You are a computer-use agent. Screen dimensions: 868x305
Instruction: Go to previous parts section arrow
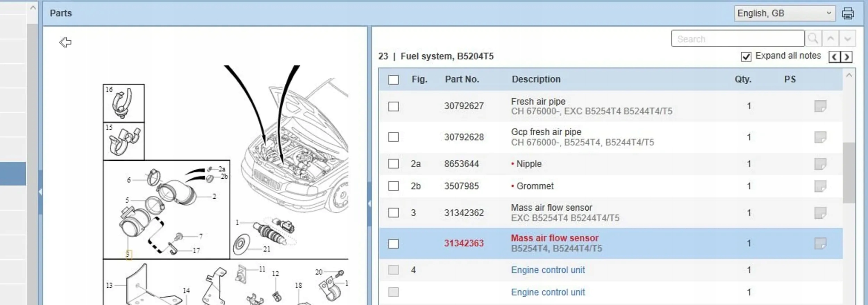click(x=835, y=57)
